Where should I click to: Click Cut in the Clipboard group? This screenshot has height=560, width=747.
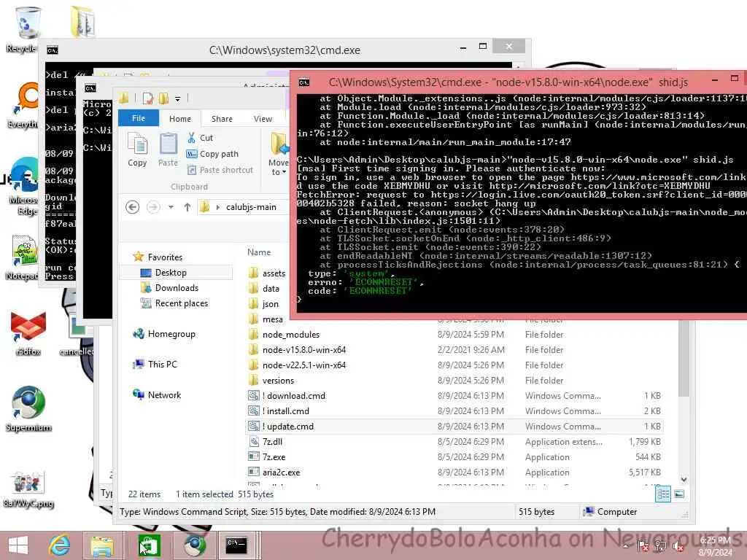[200, 138]
